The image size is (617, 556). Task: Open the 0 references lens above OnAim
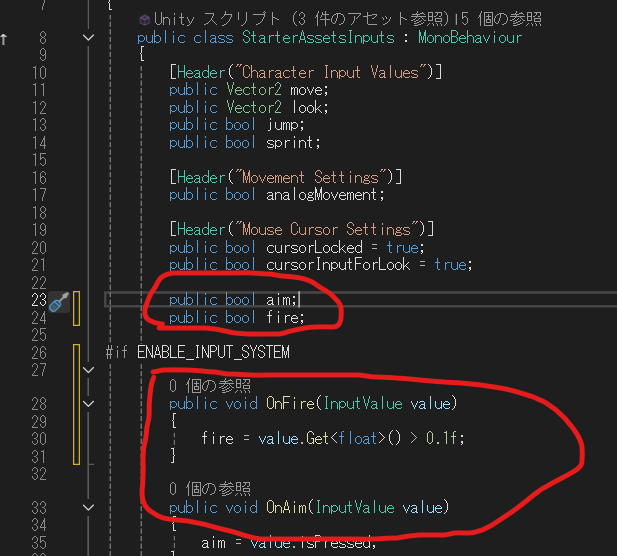pyautogui.click(x=210, y=489)
